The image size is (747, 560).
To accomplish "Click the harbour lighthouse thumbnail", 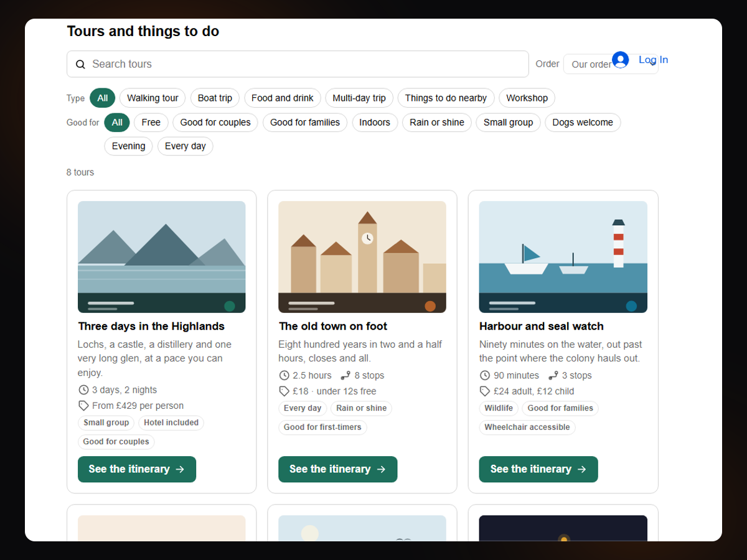I will tap(563, 256).
